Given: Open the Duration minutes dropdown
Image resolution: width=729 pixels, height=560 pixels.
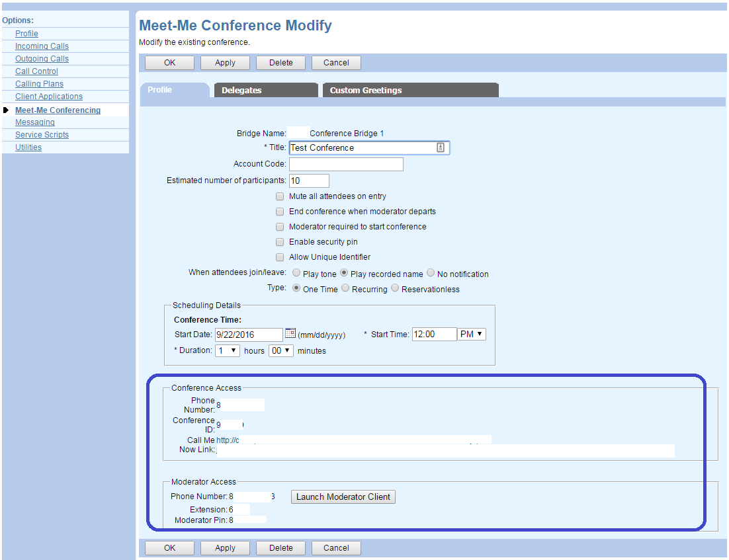Looking at the screenshot, I should pos(280,350).
